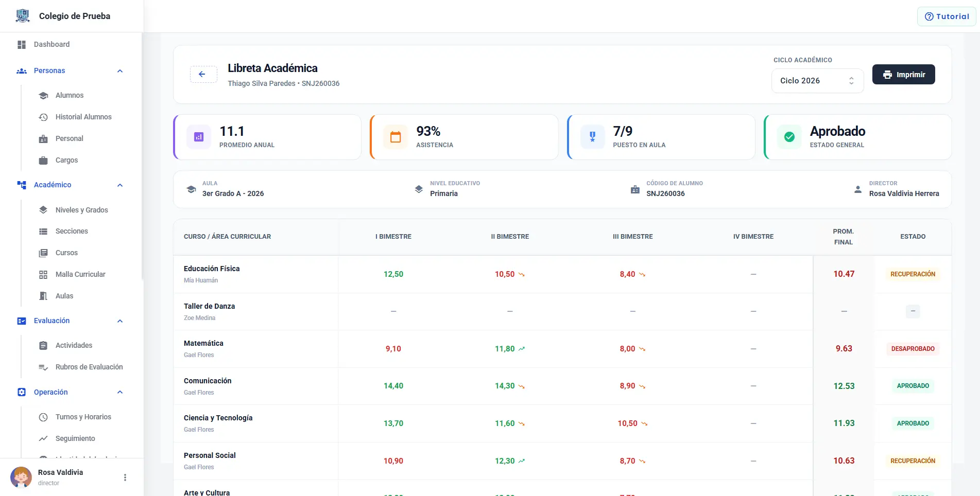
Task: Click the Taller de Danza course name
Action: 209,306
